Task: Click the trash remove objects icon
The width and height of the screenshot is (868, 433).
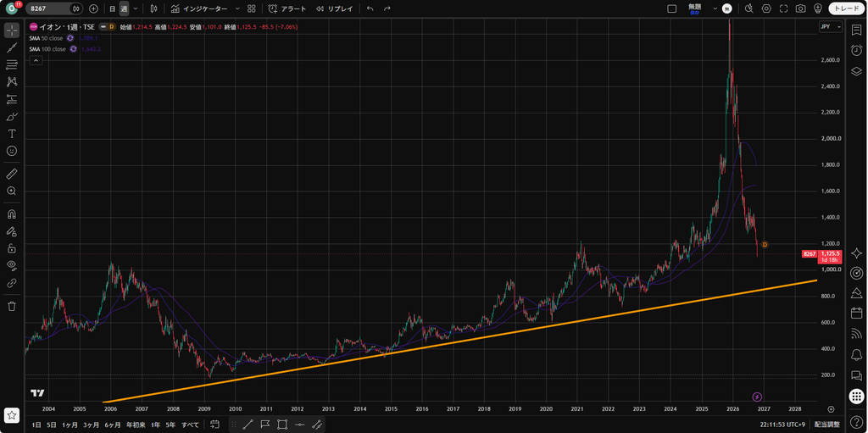Action: pos(12,306)
